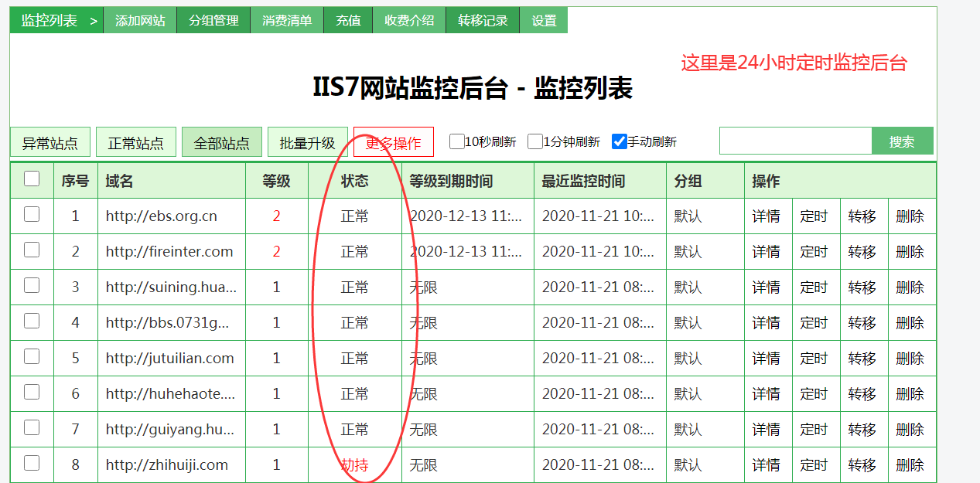Open 详情 for ebs.org.cn

[x=767, y=216]
